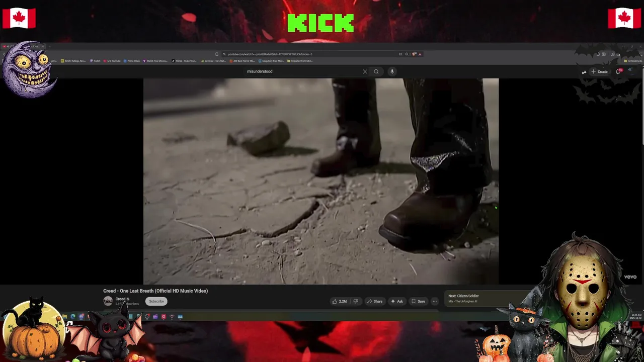Click the Brave rewards triangle icon
The image size is (644, 362).
click(420, 54)
